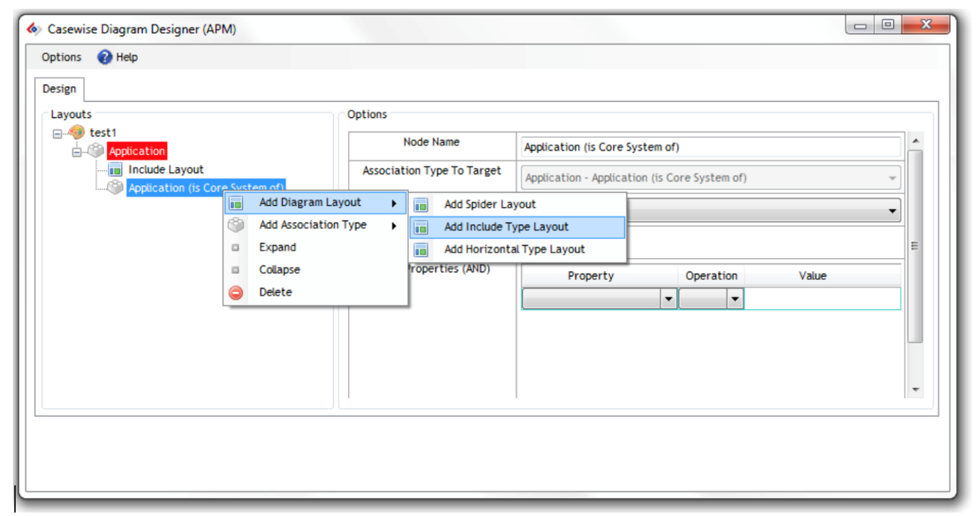Click the Value cell in filter row
Image resolution: width=980 pixels, height=516 pixels.
pyautogui.click(x=822, y=299)
